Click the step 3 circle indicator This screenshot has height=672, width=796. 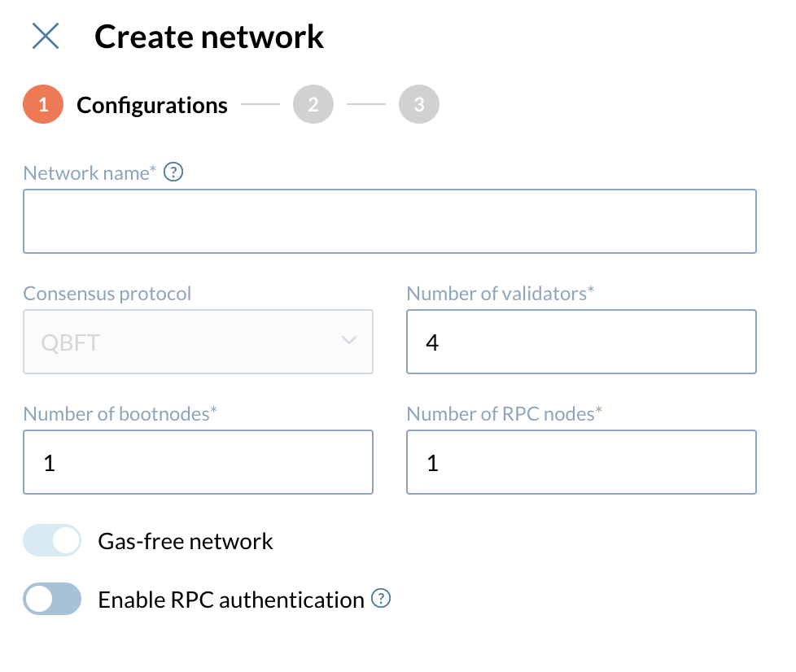click(x=418, y=104)
